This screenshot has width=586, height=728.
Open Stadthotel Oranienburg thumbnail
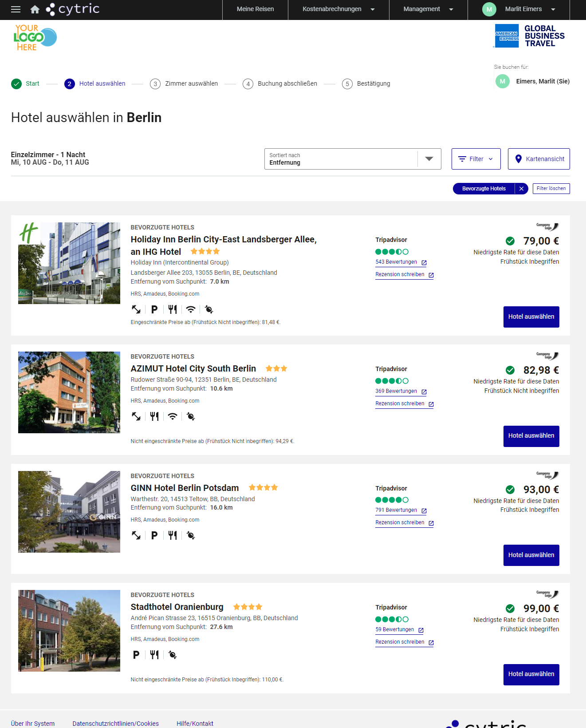coord(69,631)
